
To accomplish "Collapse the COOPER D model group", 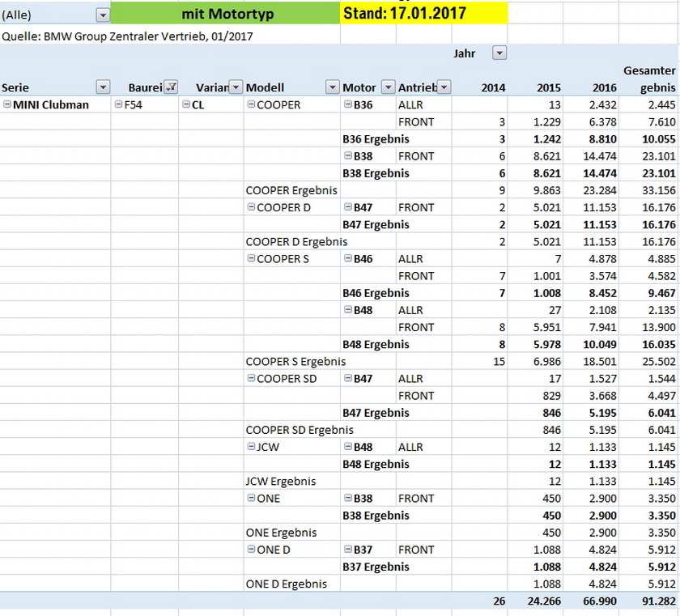I will click(251, 207).
